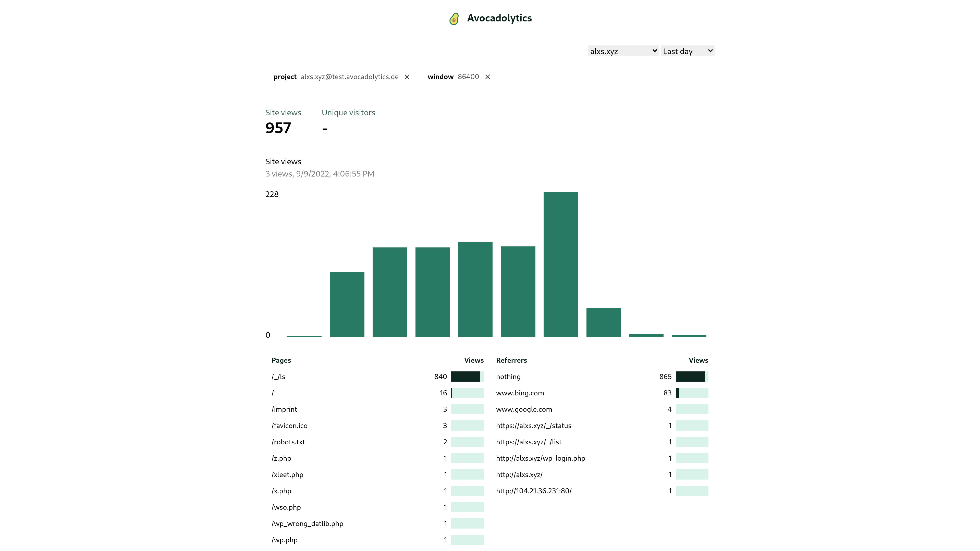Filter by www.google.com referrer
Screen dimensions: 980x551
pos(524,409)
